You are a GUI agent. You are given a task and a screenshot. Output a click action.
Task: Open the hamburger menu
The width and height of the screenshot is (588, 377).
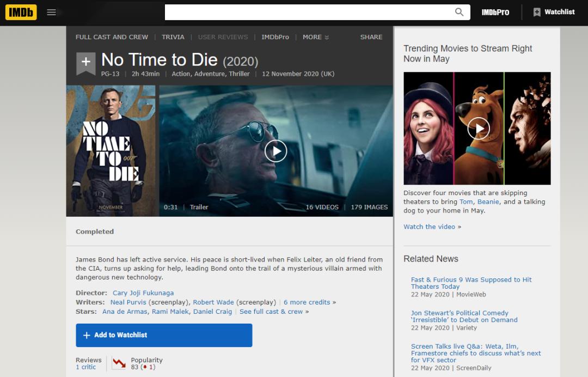pos(52,12)
